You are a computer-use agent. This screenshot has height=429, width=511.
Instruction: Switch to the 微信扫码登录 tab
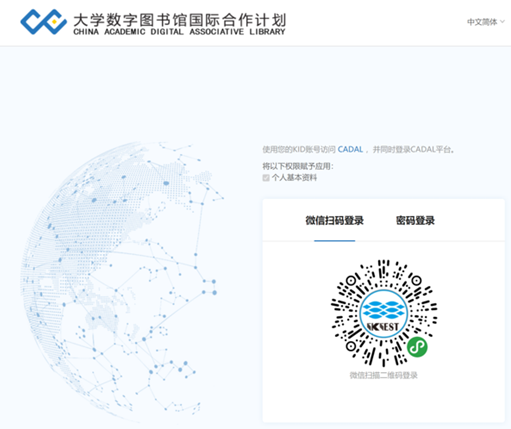pos(334,221)
